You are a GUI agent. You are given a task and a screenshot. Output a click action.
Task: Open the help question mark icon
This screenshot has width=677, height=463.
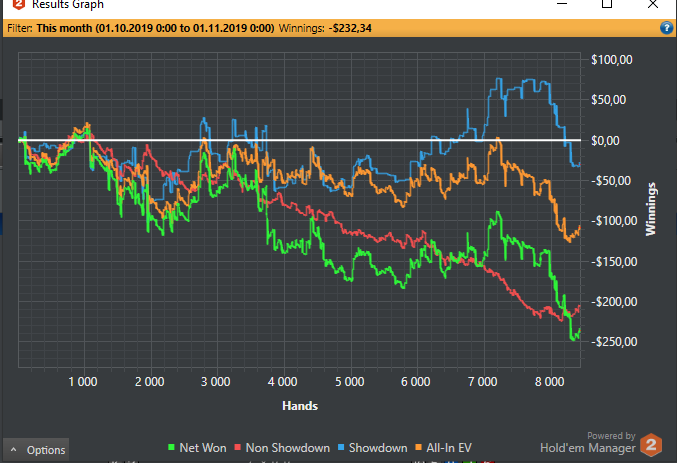666,28
